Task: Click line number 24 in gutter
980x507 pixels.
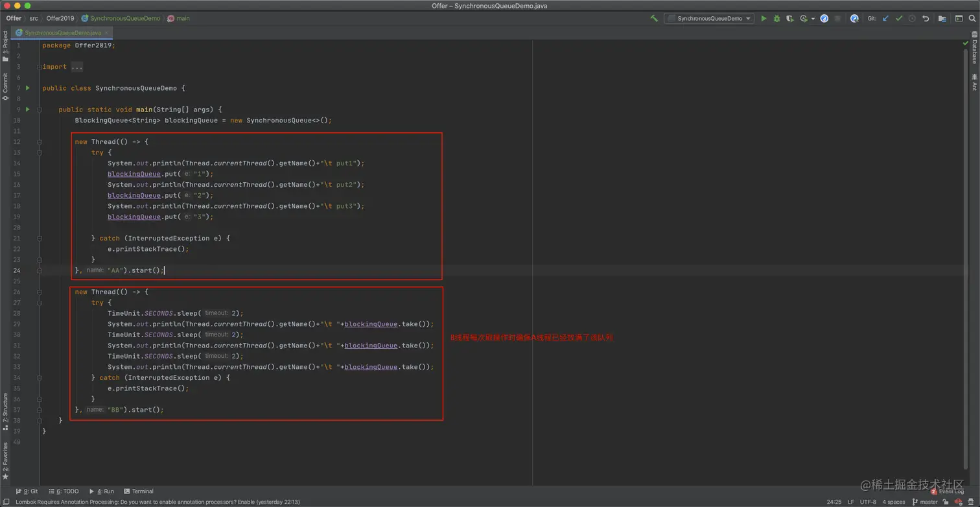Action: tap(17, 270)
